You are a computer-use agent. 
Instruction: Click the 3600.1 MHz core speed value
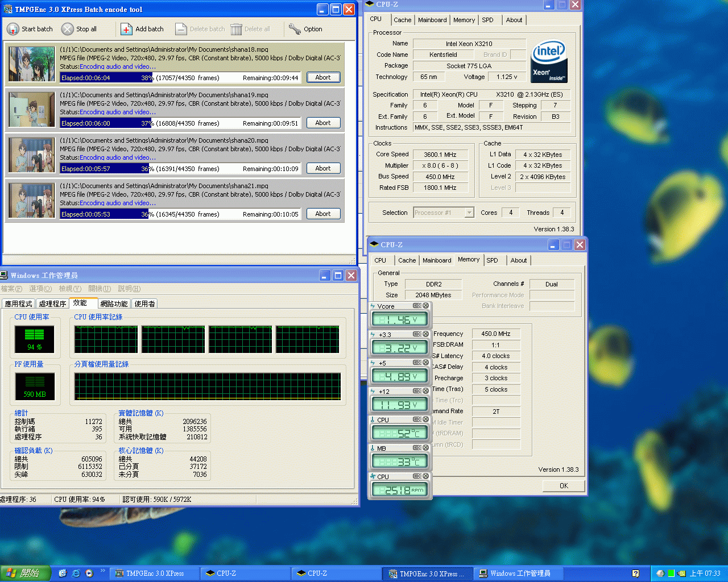pos(440,155)
